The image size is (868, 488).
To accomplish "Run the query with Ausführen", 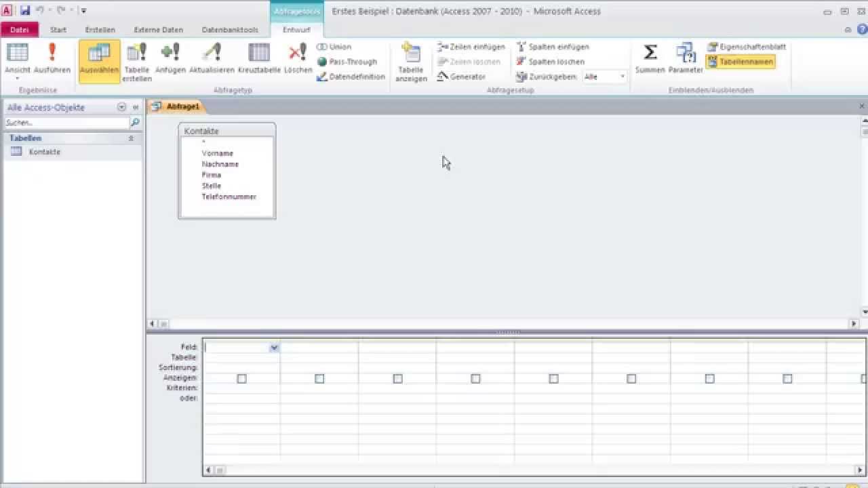I will point(52,58).
